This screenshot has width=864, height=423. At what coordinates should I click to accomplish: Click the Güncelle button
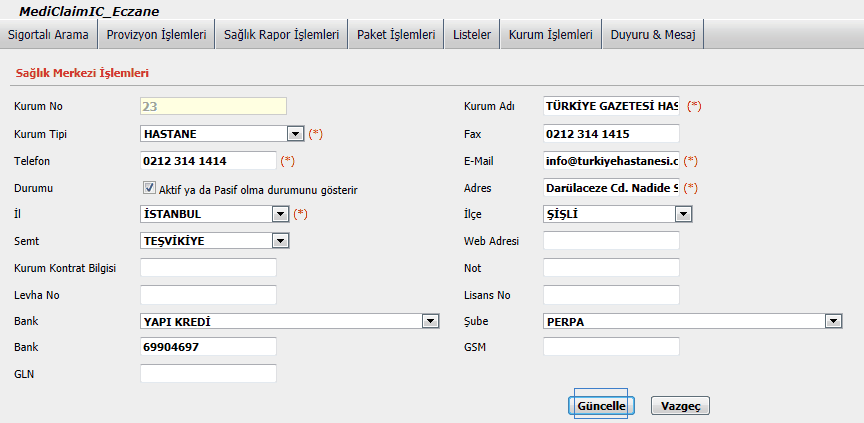coord(601,406)
